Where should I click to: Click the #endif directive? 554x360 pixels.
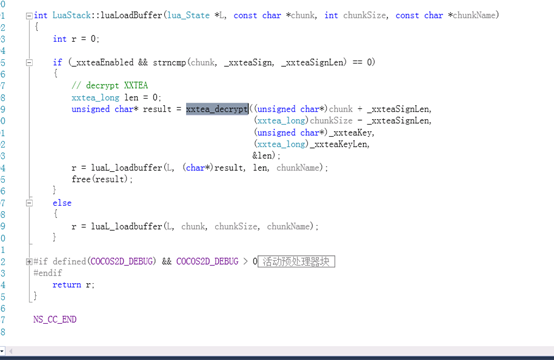pos(47,273)
